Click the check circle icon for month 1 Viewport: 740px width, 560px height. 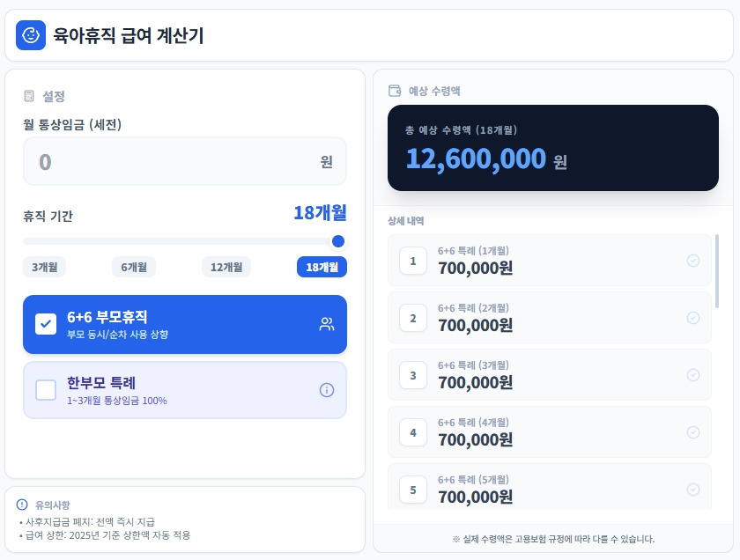(693, 261)
